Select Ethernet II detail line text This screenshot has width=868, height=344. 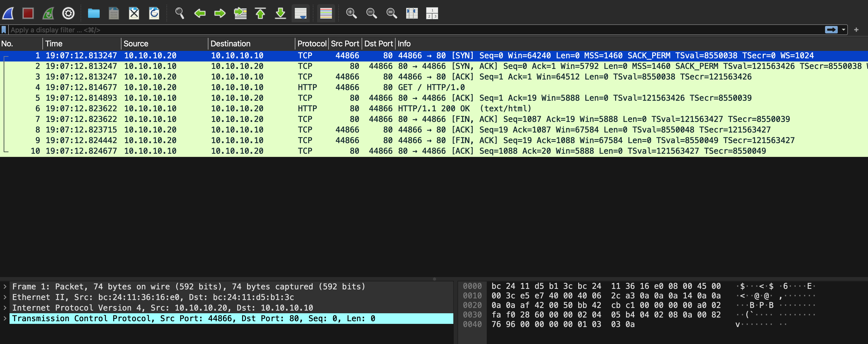tap(153, 298)
